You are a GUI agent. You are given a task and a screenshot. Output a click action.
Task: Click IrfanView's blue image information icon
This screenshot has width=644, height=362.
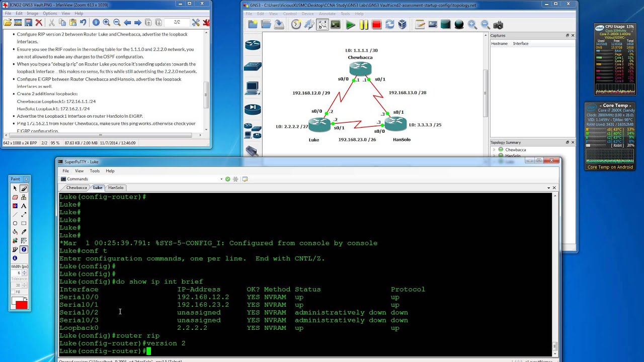96,23
